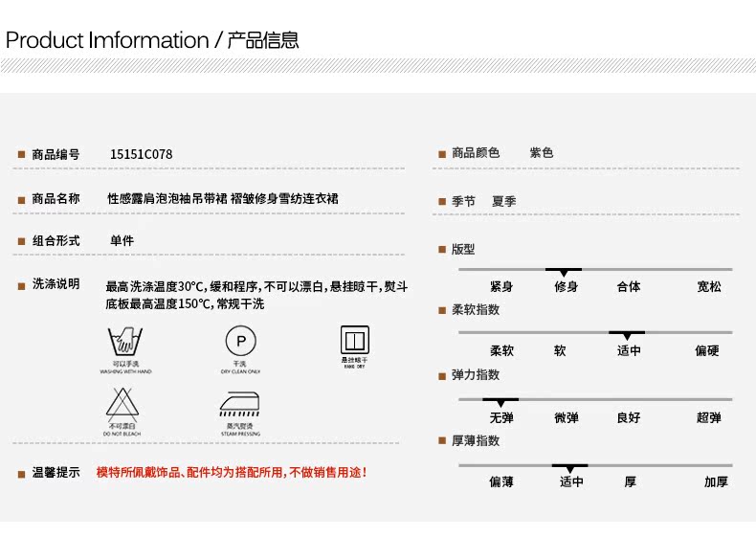Viewport: 756px width, 559px height.
Task: Click the 温馨提示 heading
Action: tap(56, 473)
